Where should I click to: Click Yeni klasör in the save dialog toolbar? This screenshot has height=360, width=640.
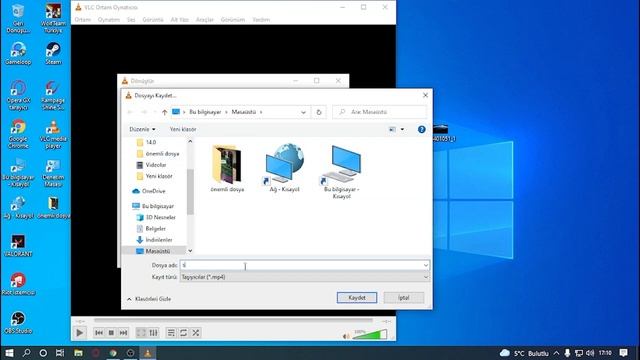(183, 129)
